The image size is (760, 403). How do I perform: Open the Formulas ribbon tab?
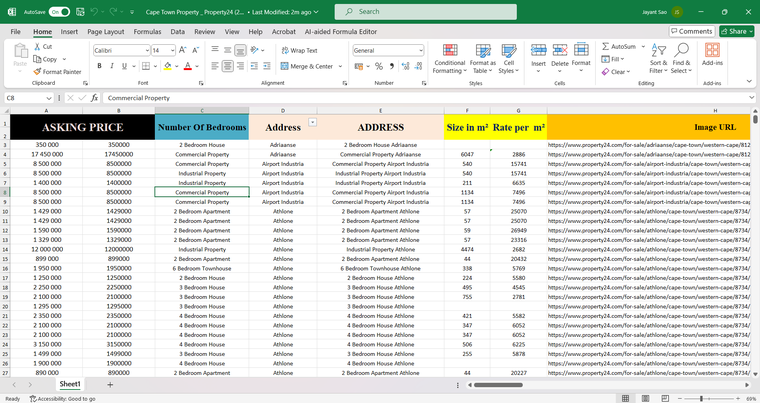pyautogui.click(x=147, y=31)
